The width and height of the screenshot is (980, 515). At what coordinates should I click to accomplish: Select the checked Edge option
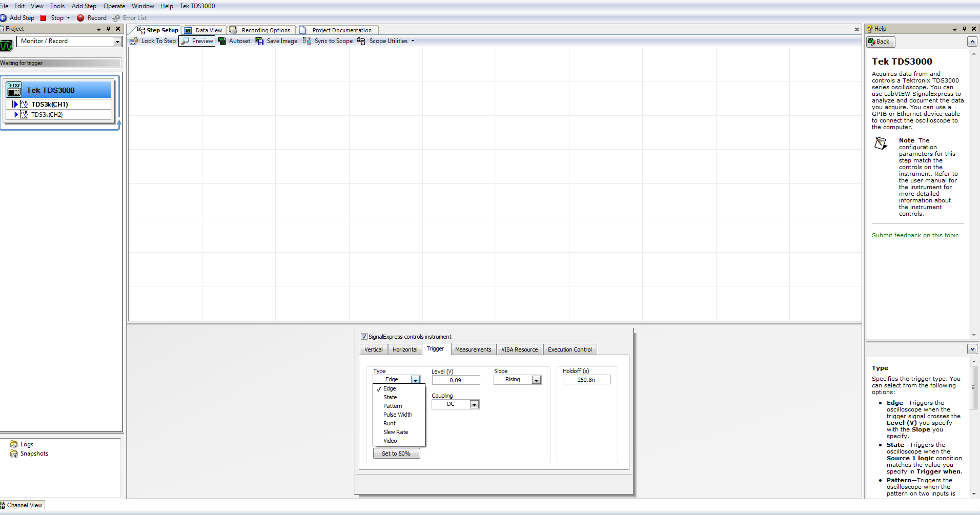click(399, 388)
